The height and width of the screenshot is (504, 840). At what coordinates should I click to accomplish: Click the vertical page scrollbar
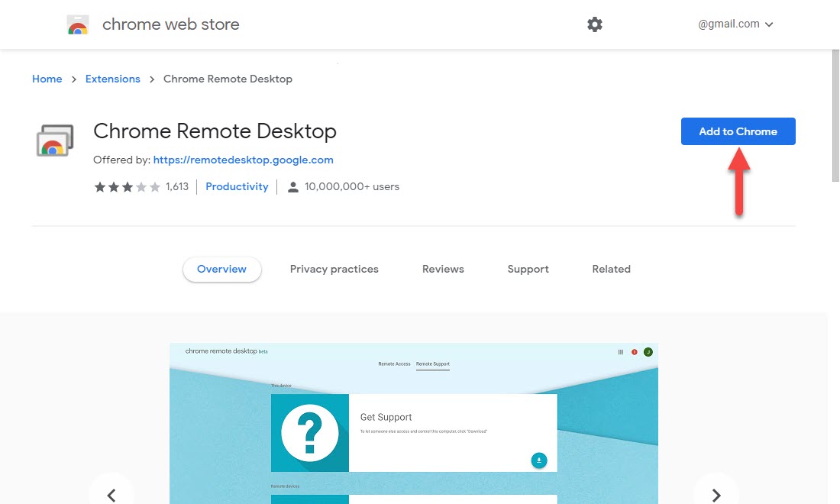[x=834, y=115]
